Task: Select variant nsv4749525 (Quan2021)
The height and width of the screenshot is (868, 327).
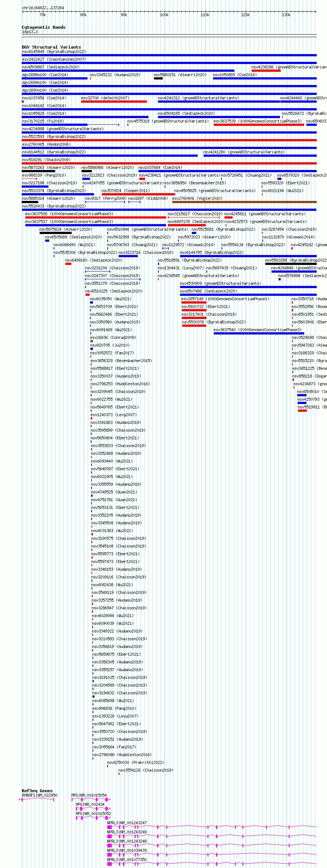Action: (x=114, y=492)
